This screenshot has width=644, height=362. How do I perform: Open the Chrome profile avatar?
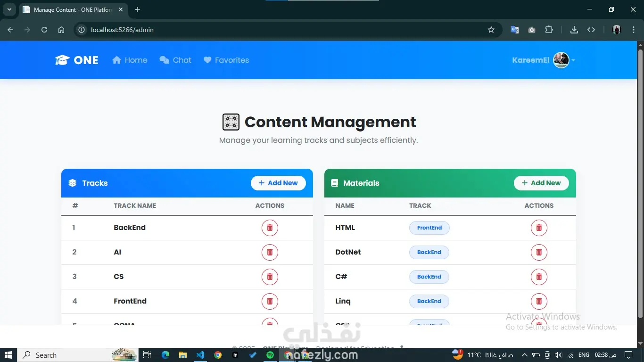pyautogui.click(x=617, y=30)
